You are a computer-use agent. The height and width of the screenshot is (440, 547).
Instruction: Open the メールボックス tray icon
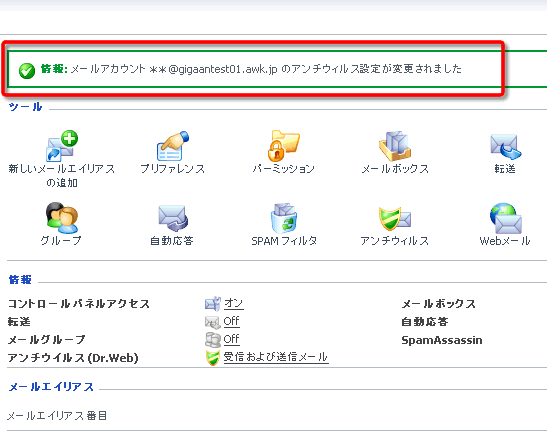(395, 146)
